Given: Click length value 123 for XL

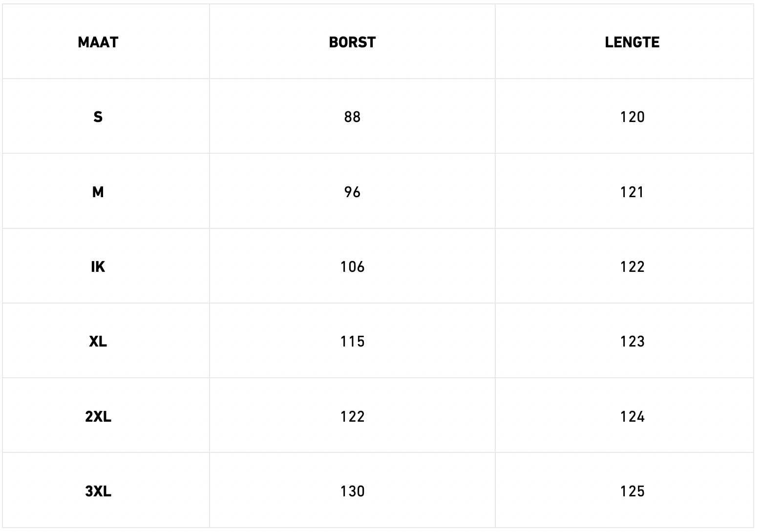Looking at the screenshot, I should point(632,342).
